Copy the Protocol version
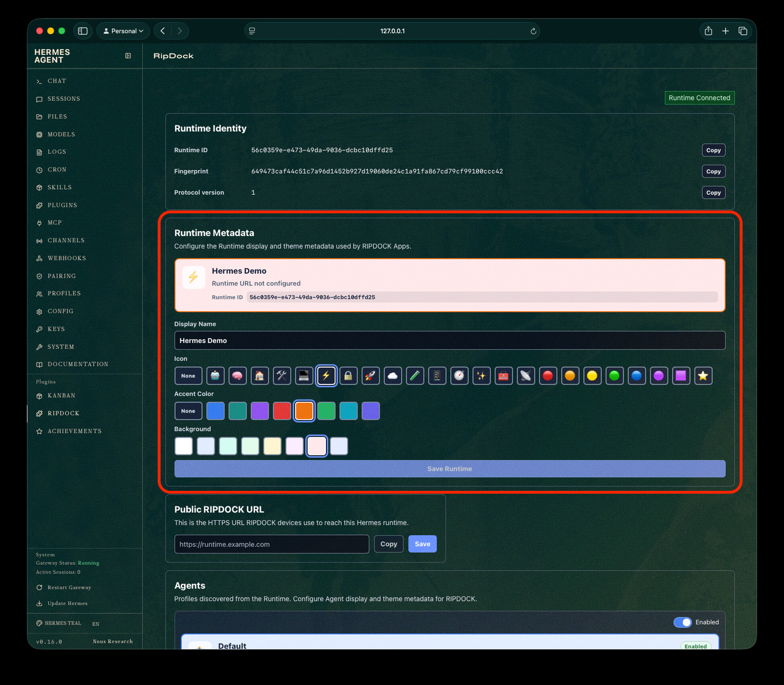Image resolution: width=784 pixels, height=685 pixels. click(713, 193)
